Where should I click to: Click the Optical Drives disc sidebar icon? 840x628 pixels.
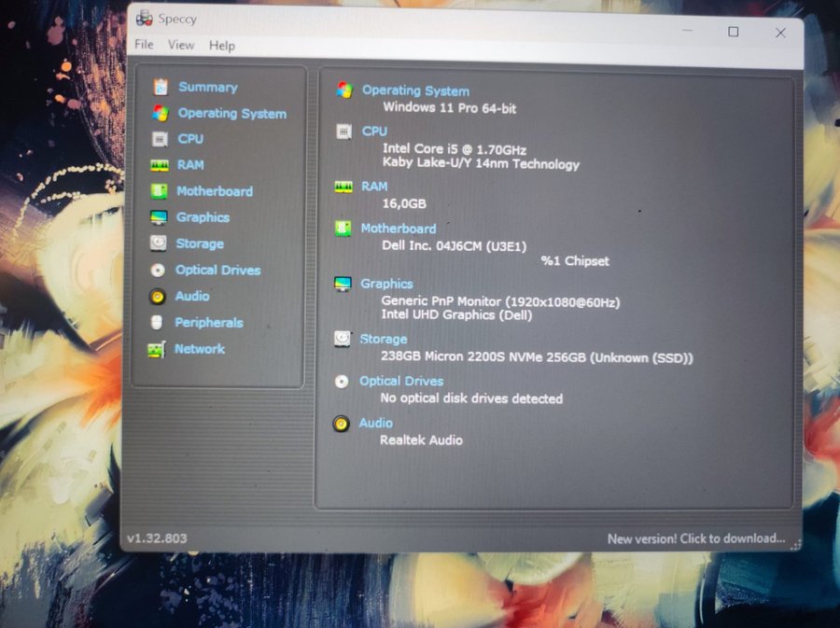click(158, 270)
